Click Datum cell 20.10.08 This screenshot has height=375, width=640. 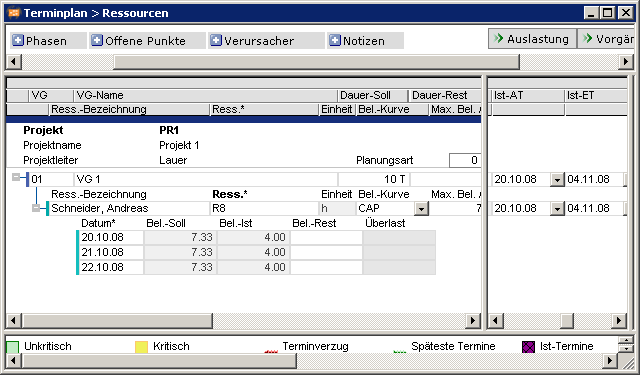coord(111,237)
